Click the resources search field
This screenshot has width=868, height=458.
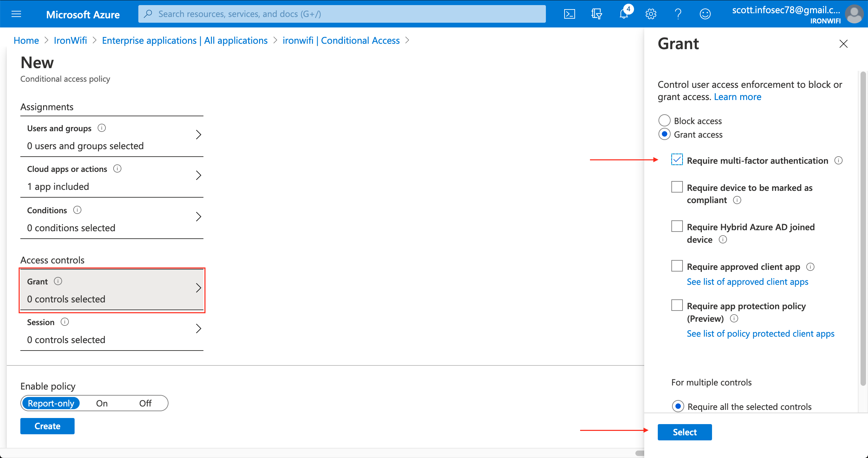339,14
